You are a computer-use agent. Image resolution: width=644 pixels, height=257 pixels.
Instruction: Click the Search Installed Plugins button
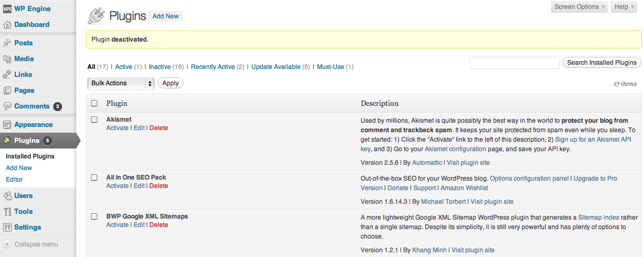pos(602,63)
